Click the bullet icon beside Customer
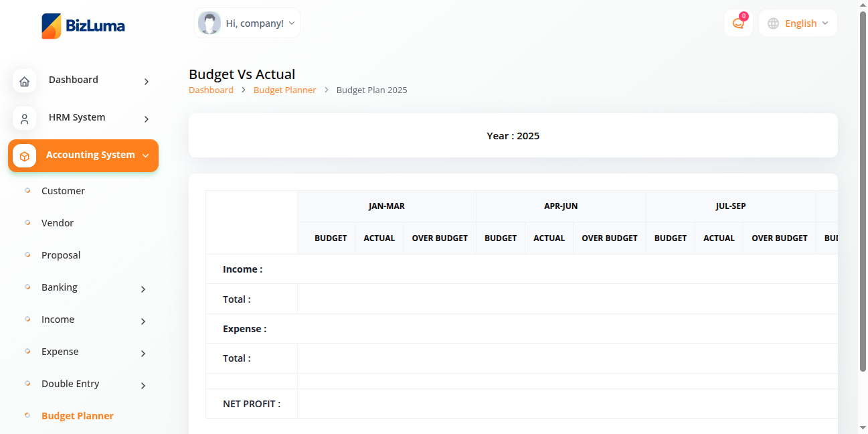 point(27,190)
